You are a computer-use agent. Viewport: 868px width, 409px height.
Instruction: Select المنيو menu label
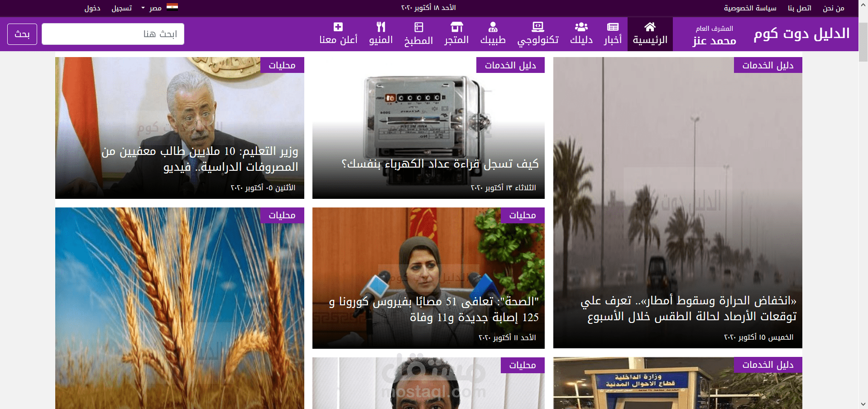381,40
